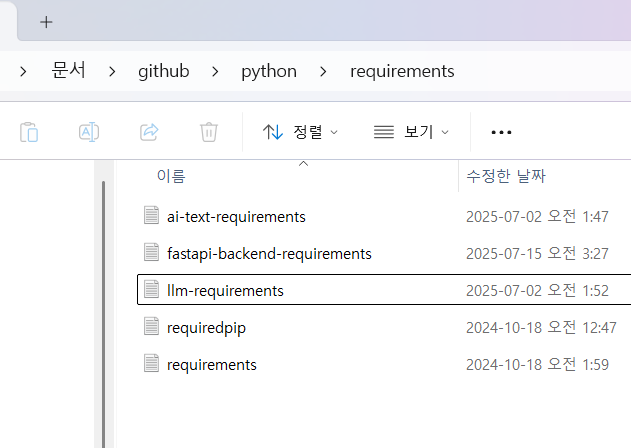
Task: Click the requiredpip file icon
Action: [x=152, y=327]
